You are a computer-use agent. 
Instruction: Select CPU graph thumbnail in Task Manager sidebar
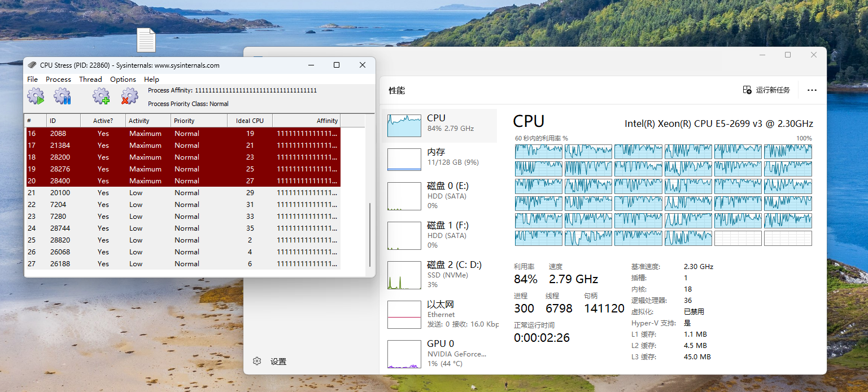coord(404,126)
